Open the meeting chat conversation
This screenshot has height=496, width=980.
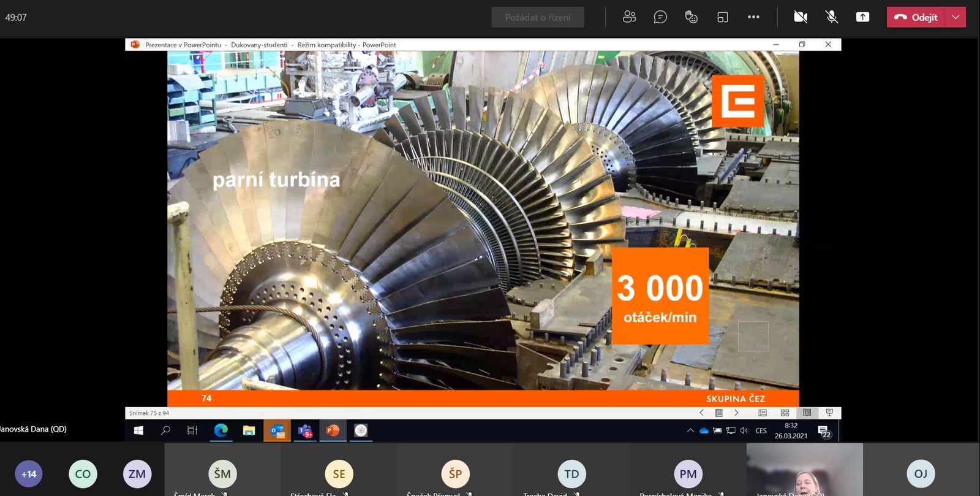[660, 17]
